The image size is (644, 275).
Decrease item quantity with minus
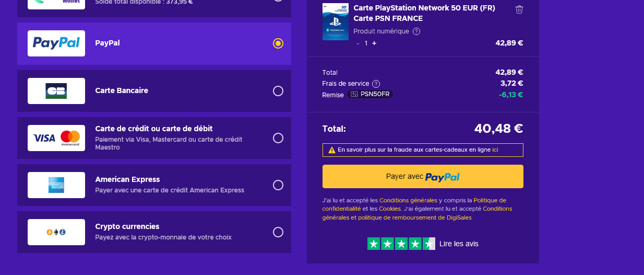pos(358,43)
